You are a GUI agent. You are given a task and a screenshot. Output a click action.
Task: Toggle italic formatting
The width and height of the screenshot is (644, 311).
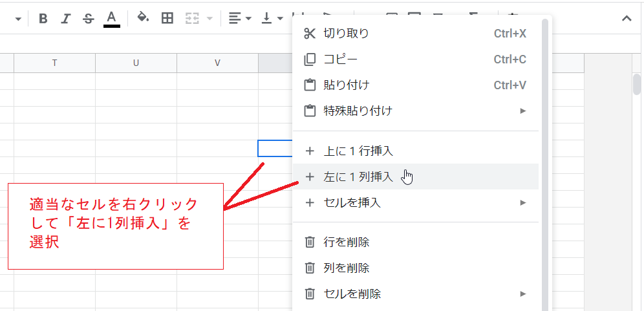[66, 19]
